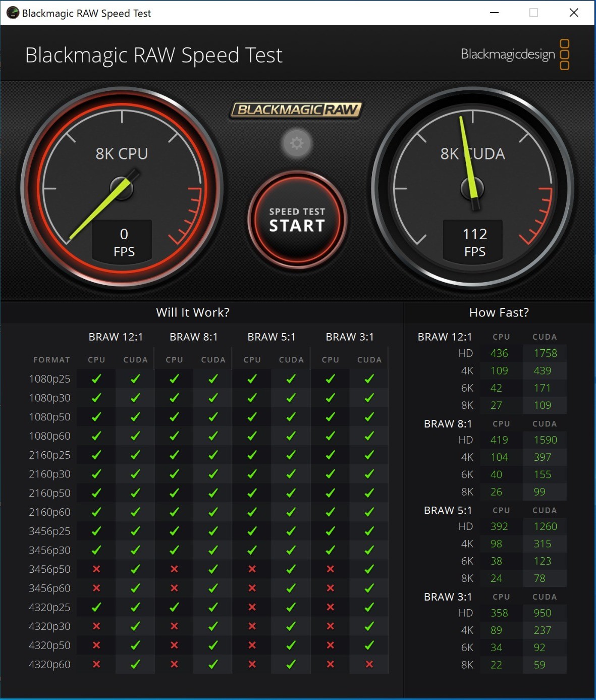This screenshot has height=700, width=596.
Task: Select the 2160p50 format row label
Action: pyautogui.click(x=49, y=493)
